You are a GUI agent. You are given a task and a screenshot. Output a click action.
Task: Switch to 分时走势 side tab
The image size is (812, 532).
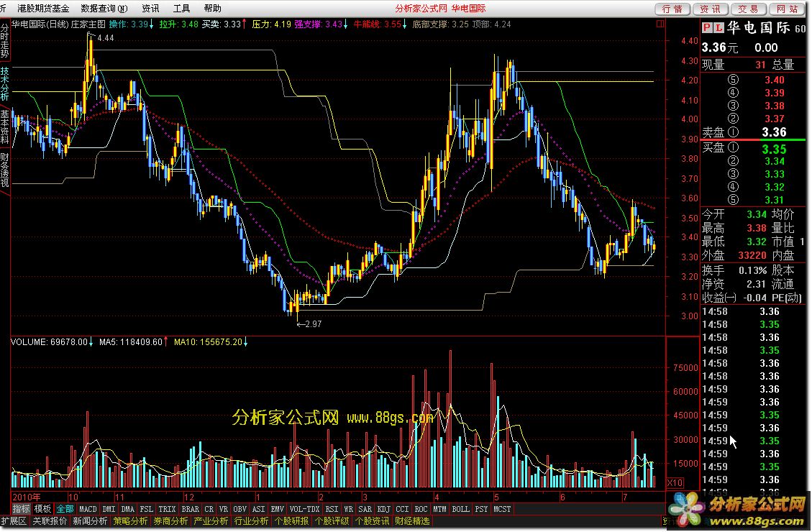point(4,42)
